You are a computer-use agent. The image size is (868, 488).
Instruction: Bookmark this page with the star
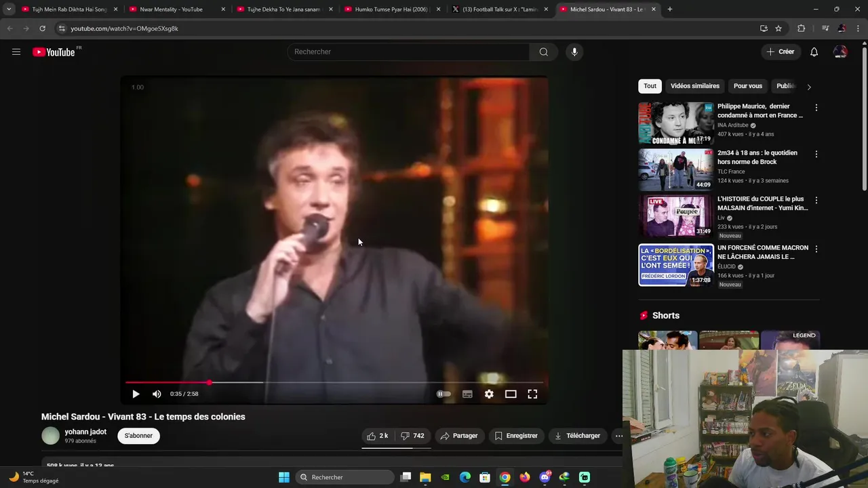click(x=778, y=28)
